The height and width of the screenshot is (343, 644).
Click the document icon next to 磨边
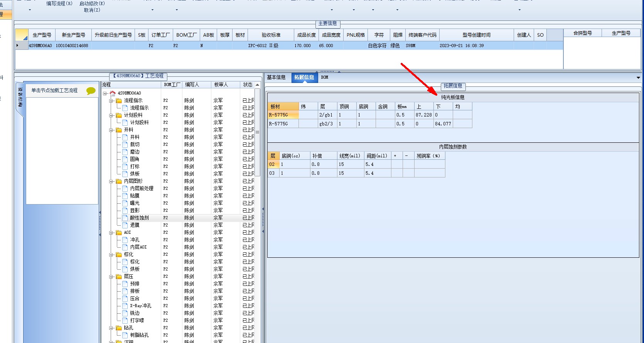pyautogui.click(x=125, y=152)
